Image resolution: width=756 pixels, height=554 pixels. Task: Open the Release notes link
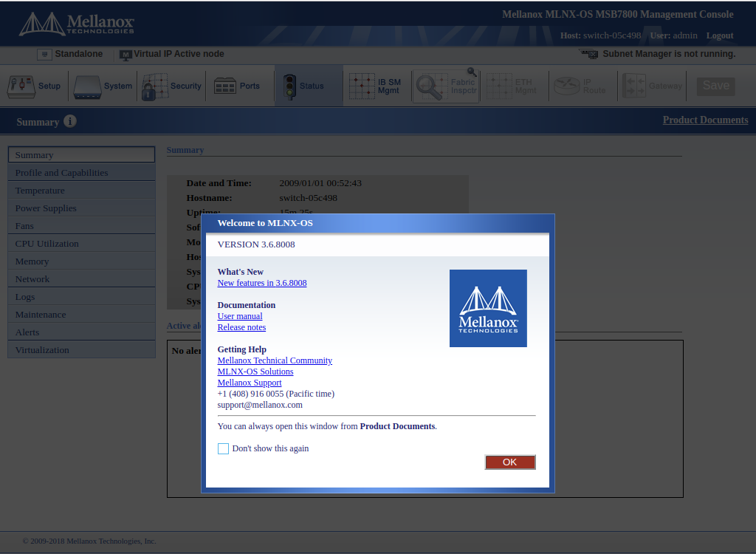241,327
